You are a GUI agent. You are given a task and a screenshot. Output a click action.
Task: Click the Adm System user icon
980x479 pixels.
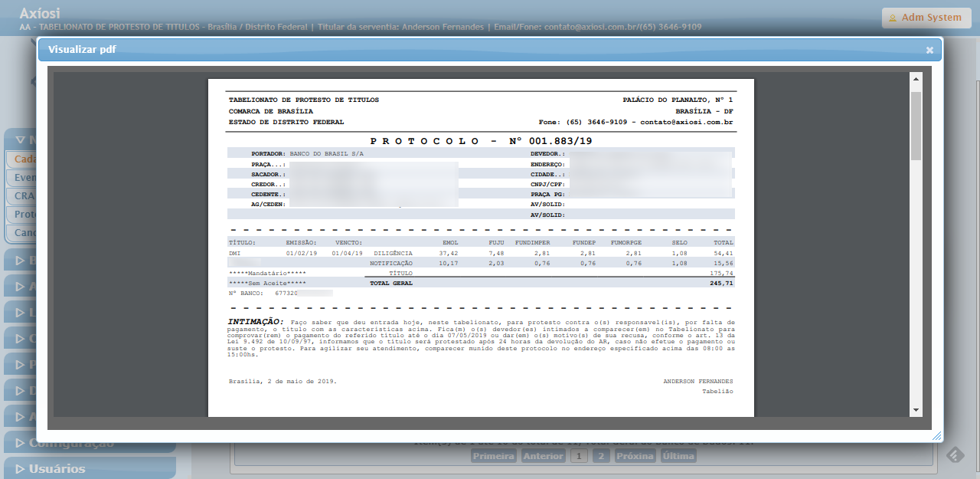pos(891,18)
